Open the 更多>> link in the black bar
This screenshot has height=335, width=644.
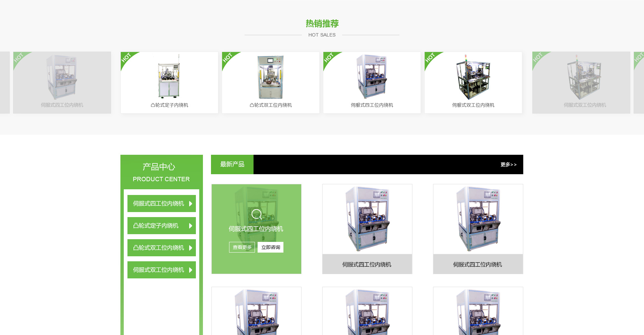pyautogui.click(x=508, y=164)
